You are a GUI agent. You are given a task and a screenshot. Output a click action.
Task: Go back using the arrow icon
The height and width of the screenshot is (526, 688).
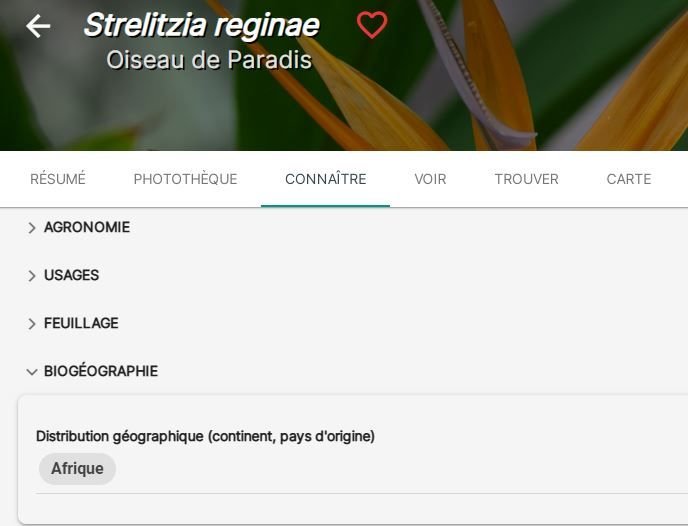pyautogui.click(x=38, y=26)
